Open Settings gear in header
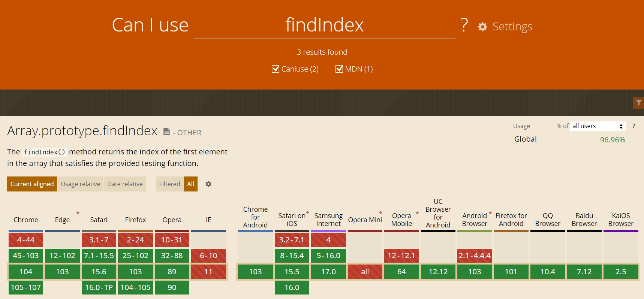This screenshot has width=644, height=299. tap(482, 27)
